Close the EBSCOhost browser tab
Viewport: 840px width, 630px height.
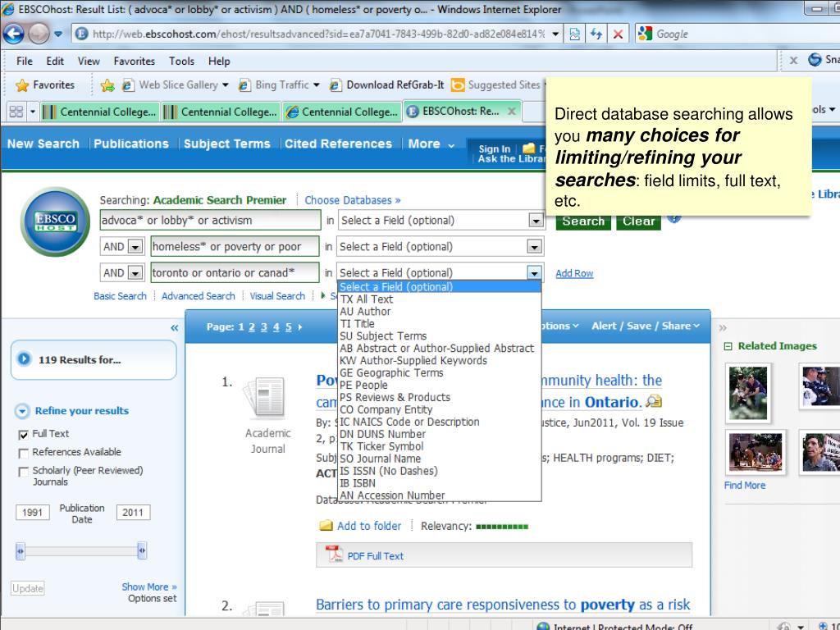tap(512, 112)
